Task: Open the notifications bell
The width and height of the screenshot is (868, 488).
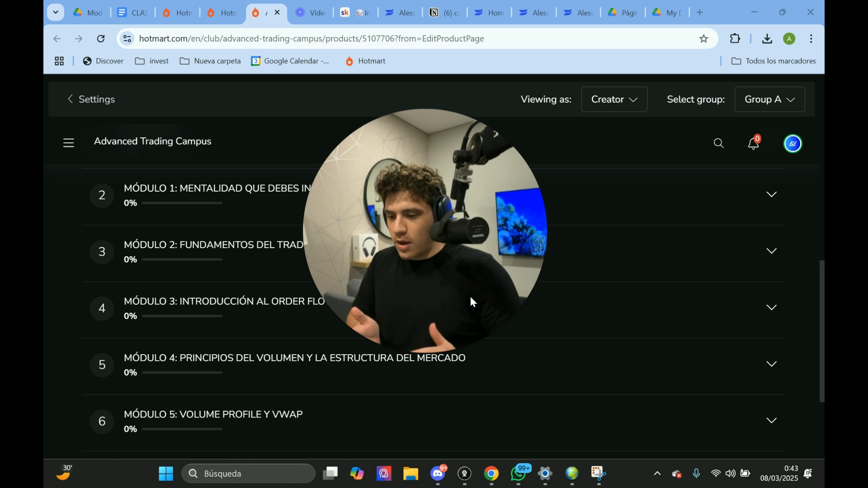Action: click(754, 143)
